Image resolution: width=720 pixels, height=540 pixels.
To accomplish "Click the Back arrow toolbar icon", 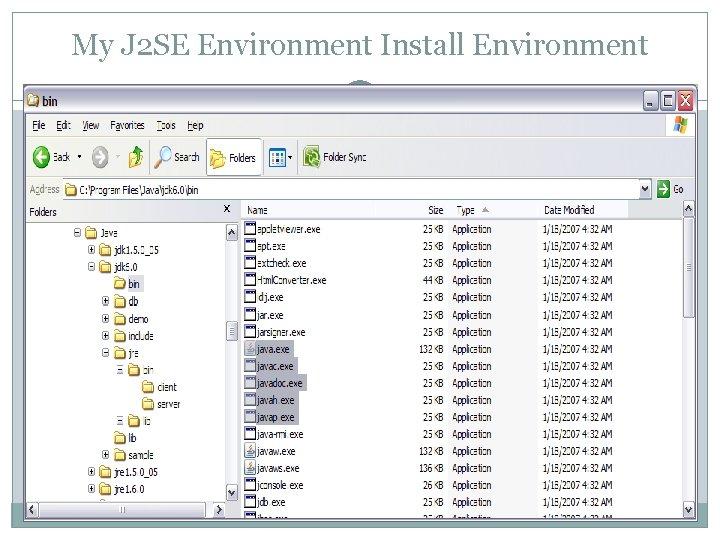I will tap(42, 157).
